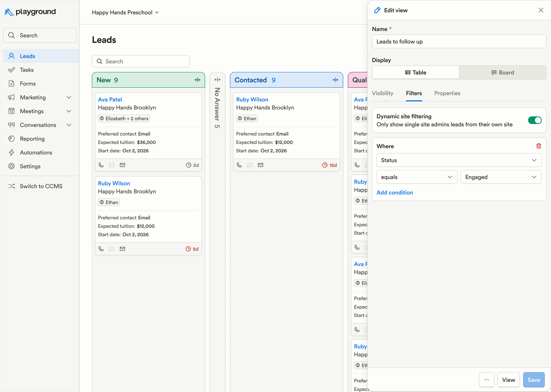Click the phone icon on the Contacted Ruby Wilson card
This screenshot has height=392, width=551.
(239, 165)
